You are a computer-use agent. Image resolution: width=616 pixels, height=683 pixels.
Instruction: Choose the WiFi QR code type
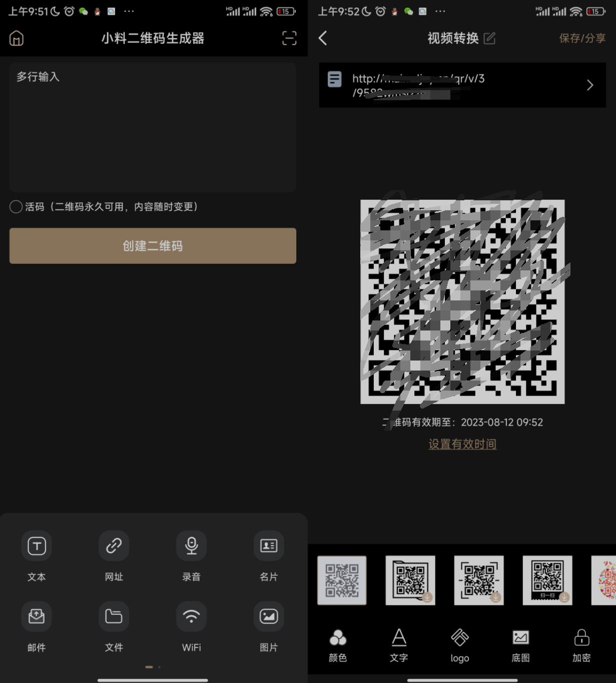coord(191,616)
